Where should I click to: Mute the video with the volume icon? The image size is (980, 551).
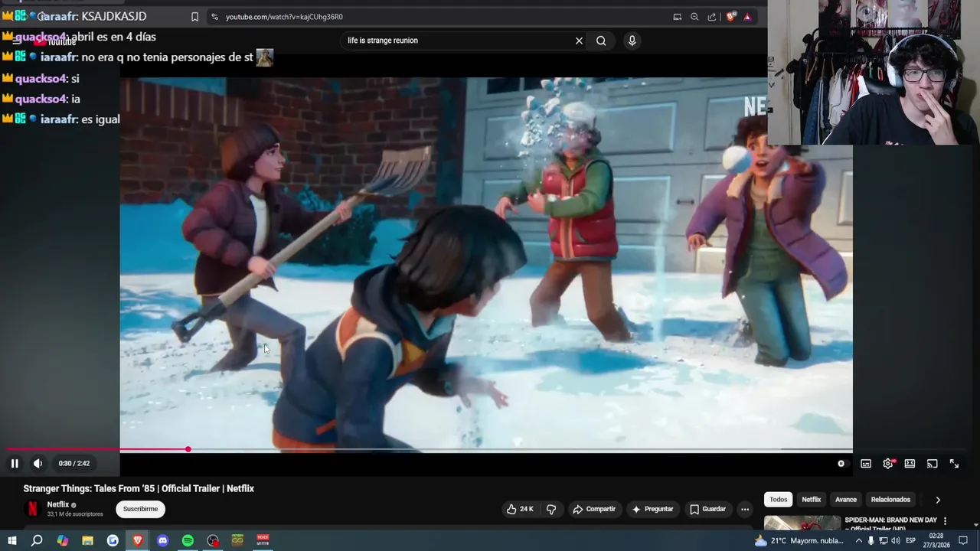point(38,463)
